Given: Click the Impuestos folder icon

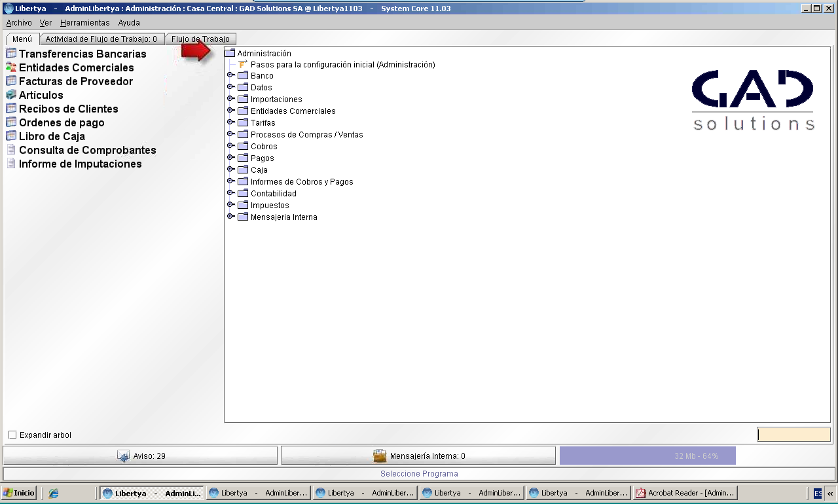Looking at the screenshot, I should tap(243, 206).
